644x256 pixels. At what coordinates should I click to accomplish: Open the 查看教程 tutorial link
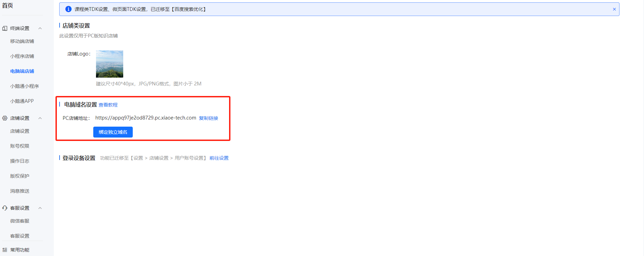pos(108,105)
